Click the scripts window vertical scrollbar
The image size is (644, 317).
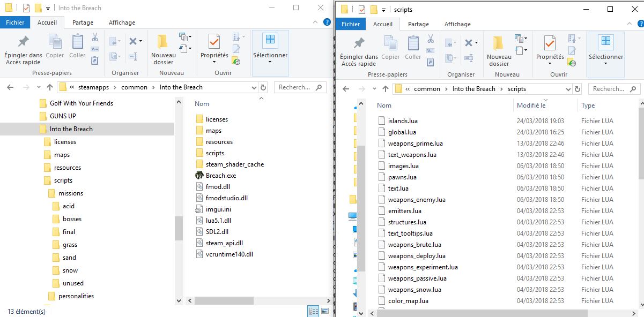[641, 145]
